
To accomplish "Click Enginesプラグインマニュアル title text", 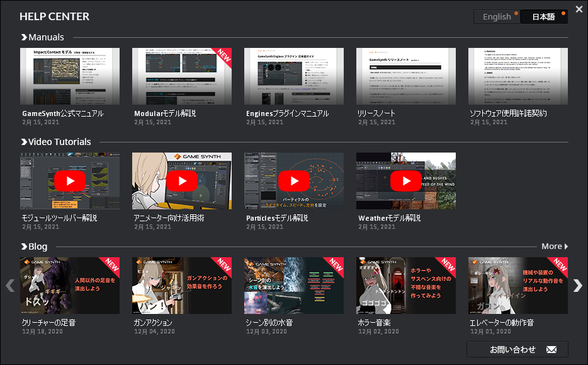I will [x=288, y=113].
